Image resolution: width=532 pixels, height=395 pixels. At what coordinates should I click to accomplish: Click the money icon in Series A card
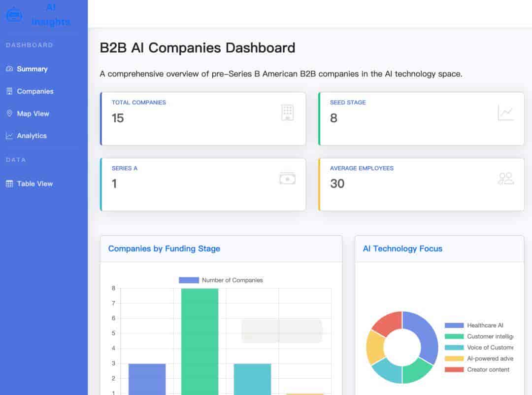[287, 179]
